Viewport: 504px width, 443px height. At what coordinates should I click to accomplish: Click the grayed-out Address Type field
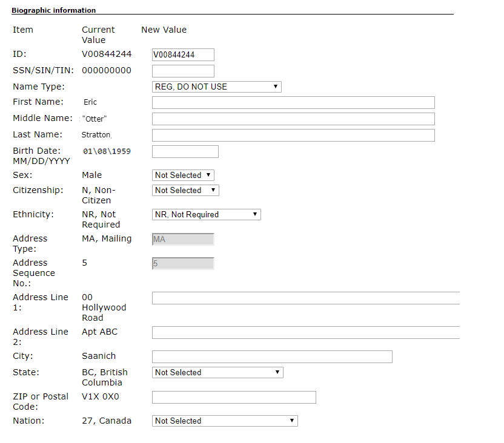click(x=182, y=239)
